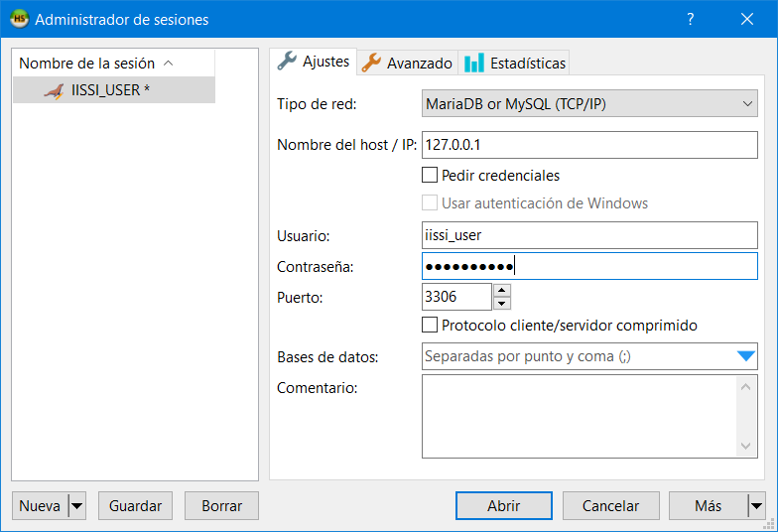Click the Borrar button
Screen dimensions: 778x532
click(x=222, y=506)
